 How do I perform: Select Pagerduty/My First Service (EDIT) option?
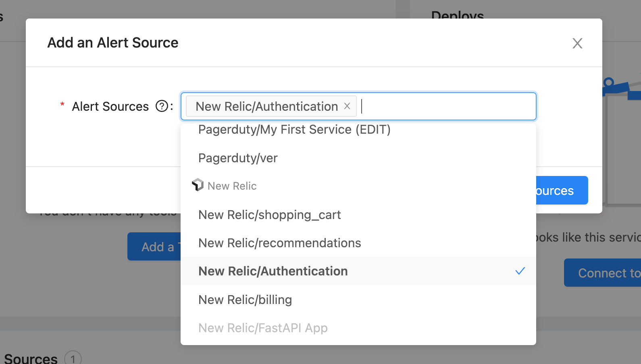[x=294, y=130]
